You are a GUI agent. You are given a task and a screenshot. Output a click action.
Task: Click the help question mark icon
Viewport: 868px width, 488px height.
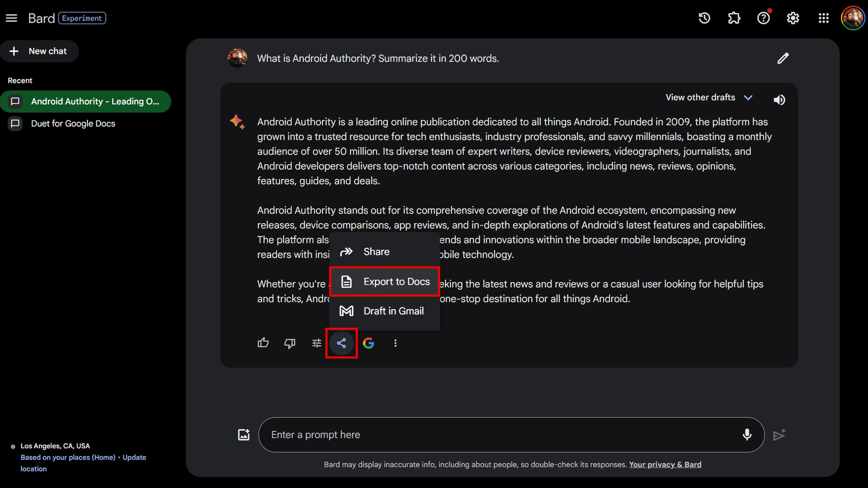pyautogui.click(x=764, y=18)
